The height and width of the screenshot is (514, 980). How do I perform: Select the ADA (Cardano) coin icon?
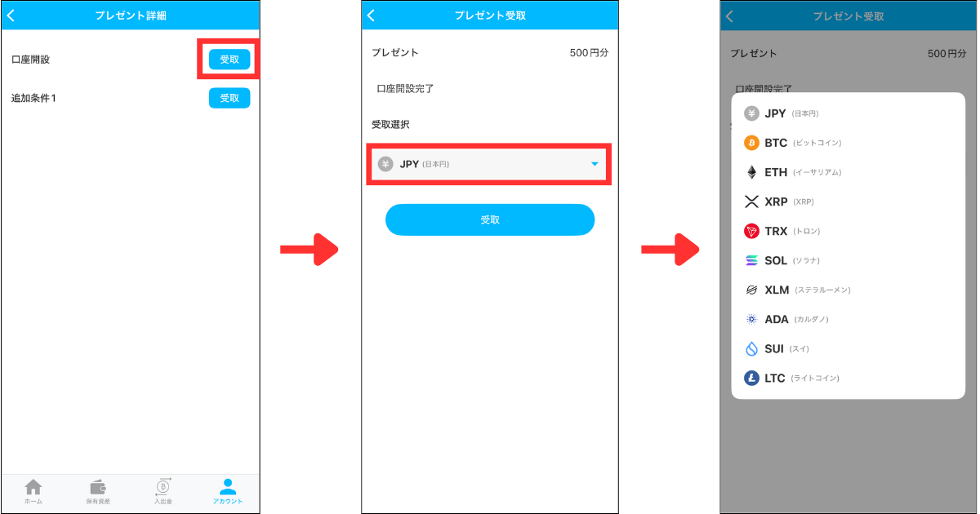(x=750, y=319)
